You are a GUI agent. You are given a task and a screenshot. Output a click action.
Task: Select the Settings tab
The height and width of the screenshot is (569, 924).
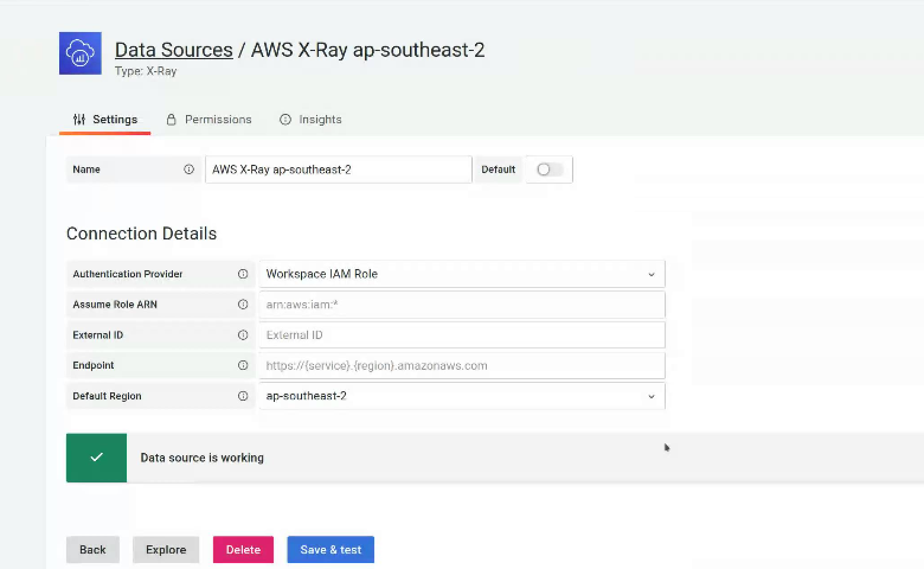105,120
